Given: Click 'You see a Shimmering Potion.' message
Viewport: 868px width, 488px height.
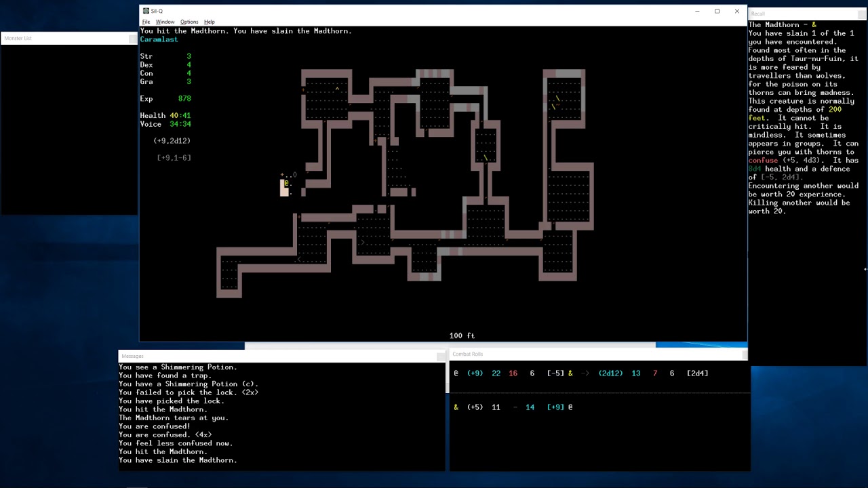Looking at the screenshot, I should click(178, 367).
